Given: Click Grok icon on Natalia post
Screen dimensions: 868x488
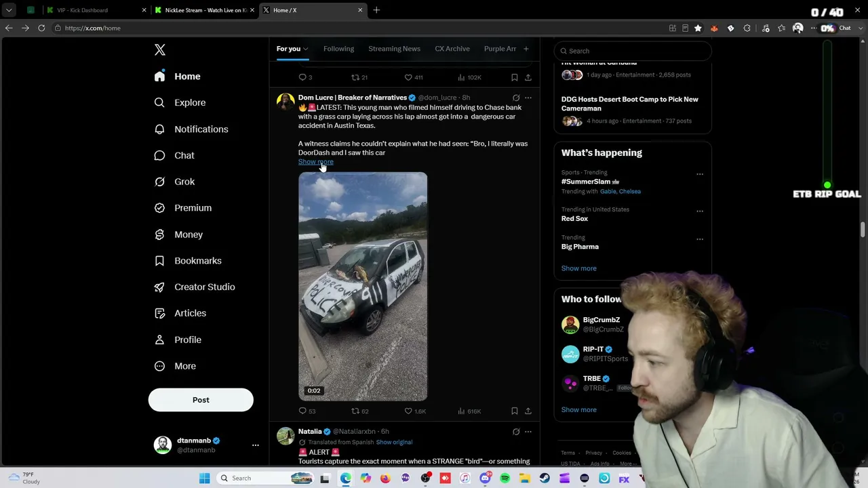Looking at the screenshot, I should pyautogui.click(x=516, y=432).
